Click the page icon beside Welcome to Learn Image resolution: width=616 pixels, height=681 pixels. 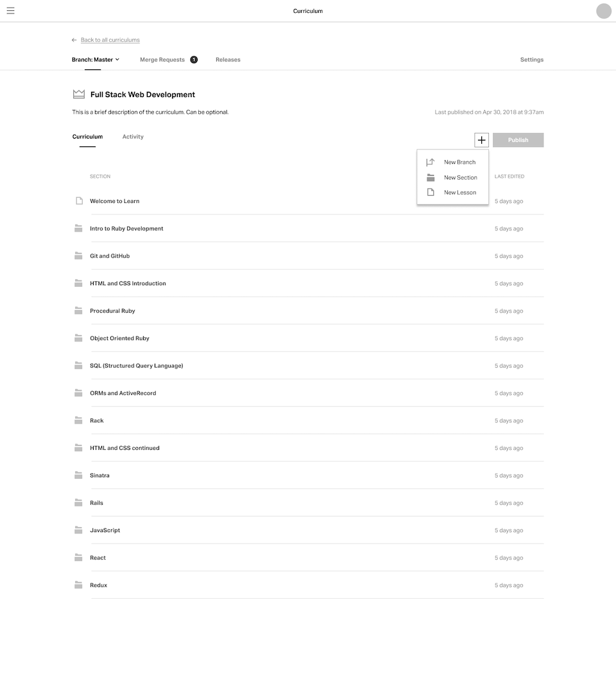[x=79, y=201]
